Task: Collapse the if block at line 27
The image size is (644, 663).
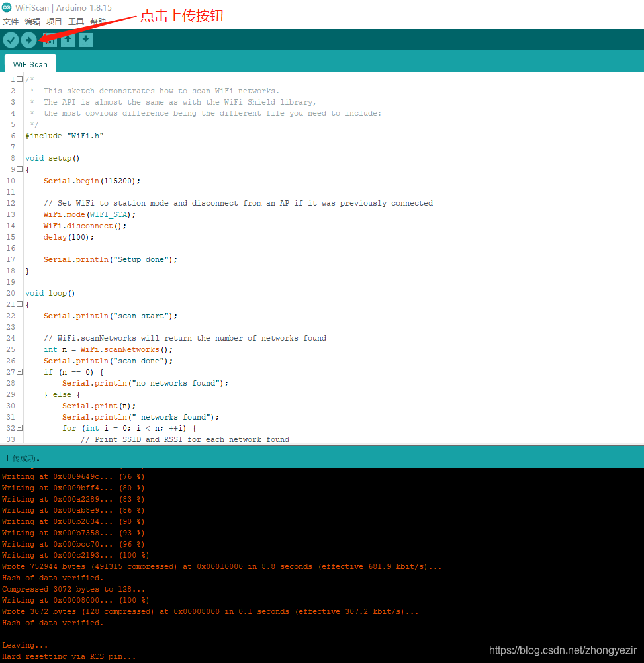Action: (x=19, y=372)
